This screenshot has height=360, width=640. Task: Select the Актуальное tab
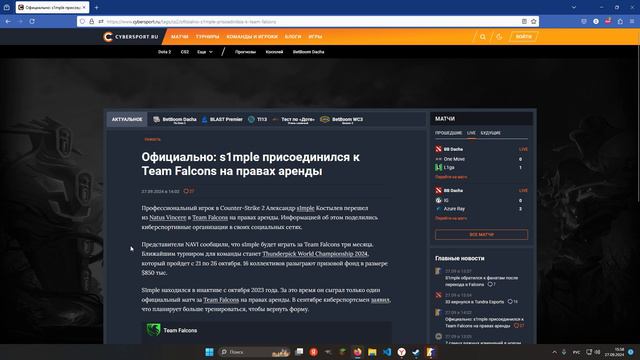(127, 120)
